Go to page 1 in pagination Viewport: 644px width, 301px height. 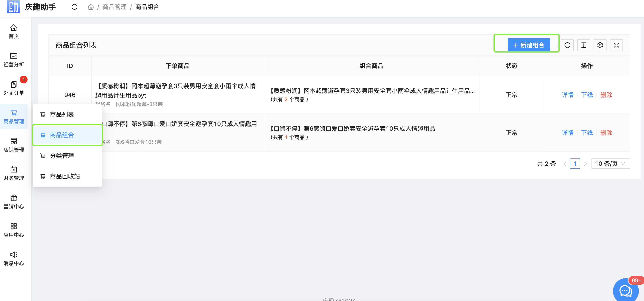[575, 164]
